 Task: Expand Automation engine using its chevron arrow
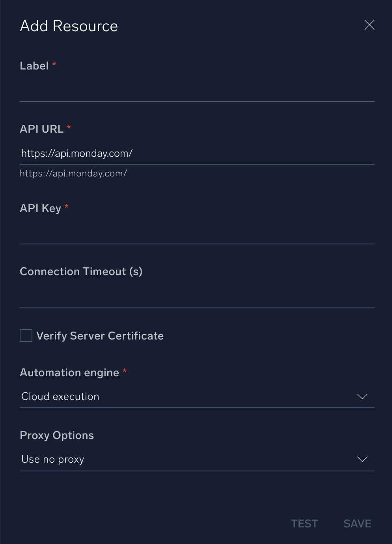tap(362, 396)
